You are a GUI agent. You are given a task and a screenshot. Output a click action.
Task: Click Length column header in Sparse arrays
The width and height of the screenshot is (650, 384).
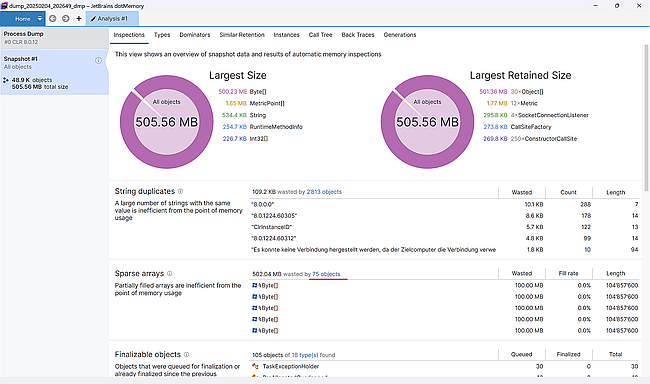click(x=616, y=274)
